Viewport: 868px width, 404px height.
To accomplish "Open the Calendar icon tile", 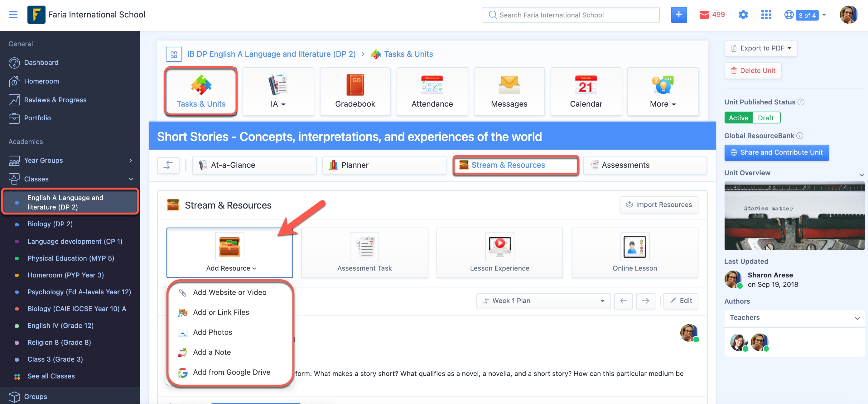I will 586,91.
